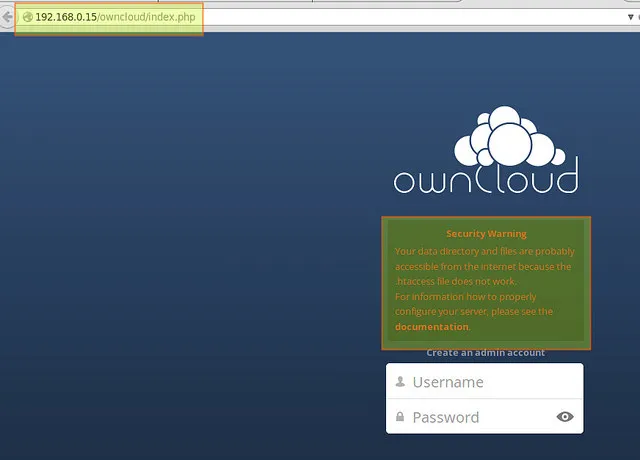Click the user silhouette icon beside Username

[400, 382]
